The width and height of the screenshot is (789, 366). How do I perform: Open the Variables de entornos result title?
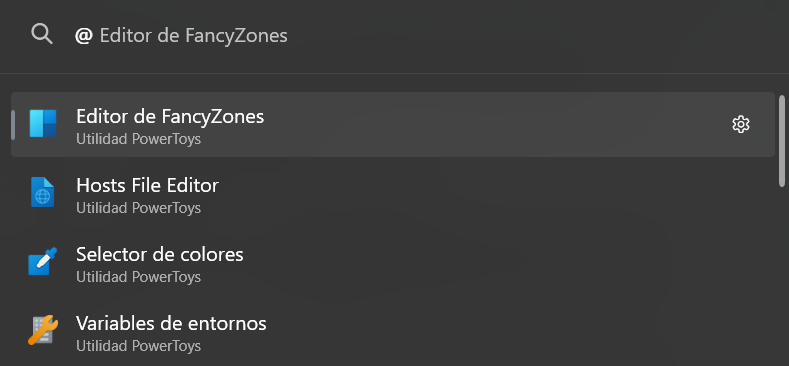tap(171, 323)
